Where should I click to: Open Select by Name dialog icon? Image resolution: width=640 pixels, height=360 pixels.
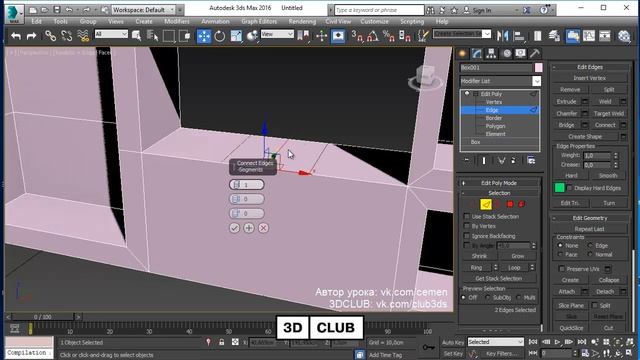coord(152,36)
